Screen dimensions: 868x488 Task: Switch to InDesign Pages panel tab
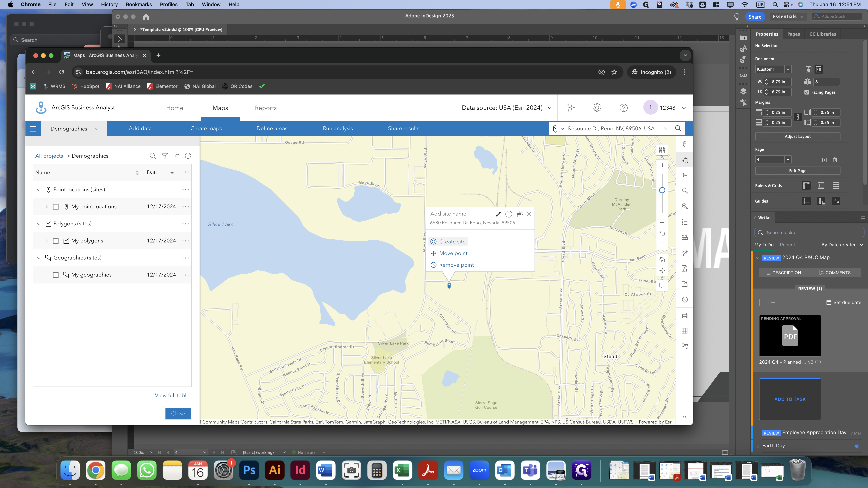pyautogui.click(x=794, y=34)
